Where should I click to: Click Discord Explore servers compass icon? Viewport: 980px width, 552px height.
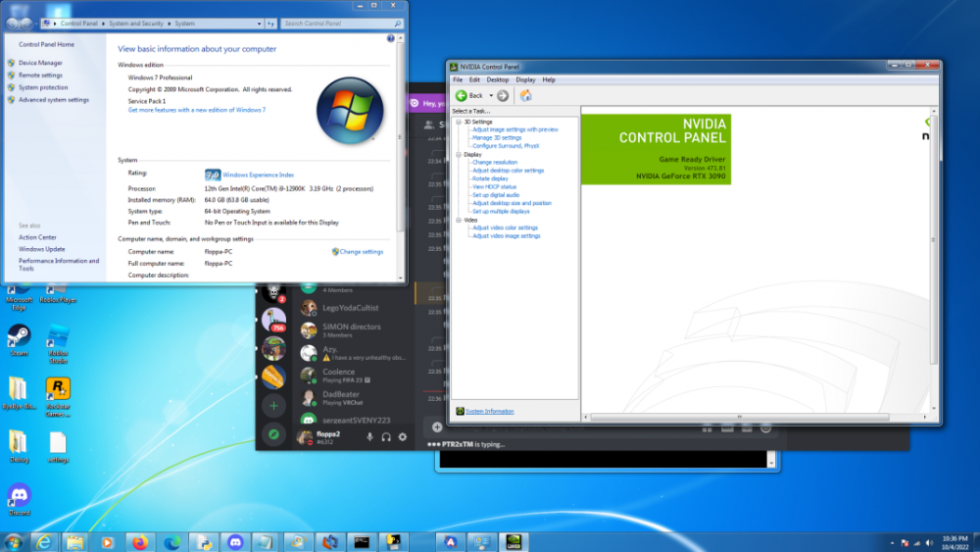(273, 433)
